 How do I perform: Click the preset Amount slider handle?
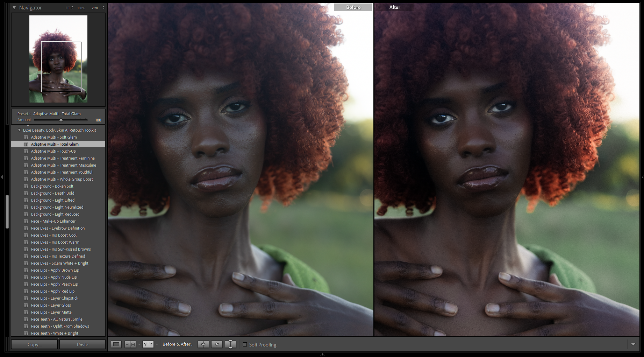(x=61, y=120)
